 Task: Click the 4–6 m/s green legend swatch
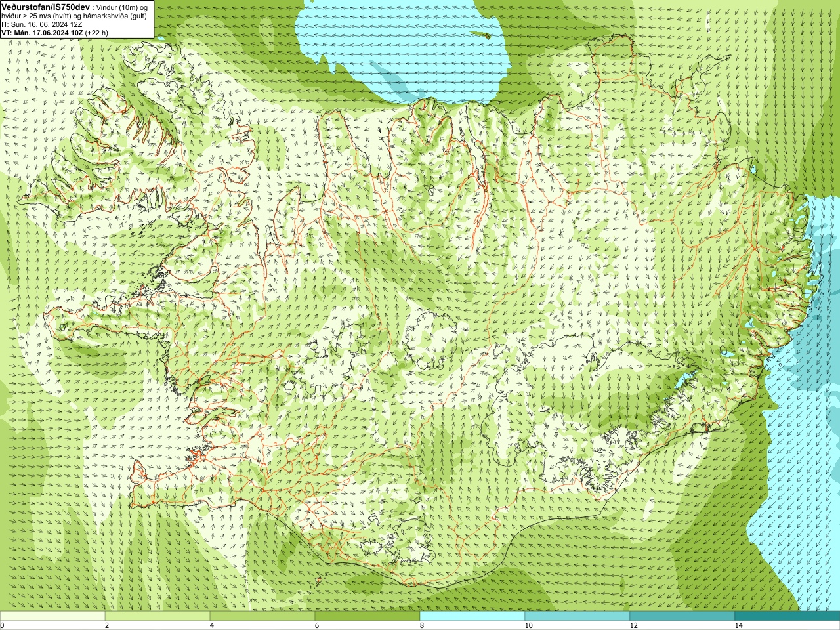point(262,616)
